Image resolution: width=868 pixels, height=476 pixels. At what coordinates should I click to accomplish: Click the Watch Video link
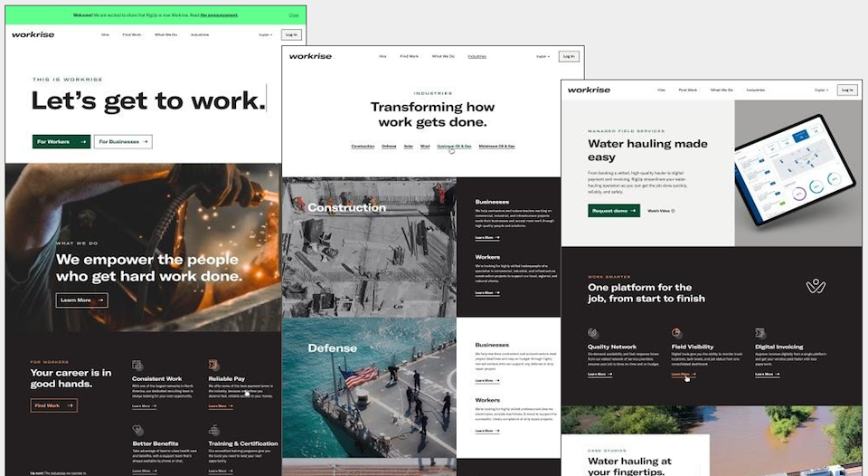[660, 211]
